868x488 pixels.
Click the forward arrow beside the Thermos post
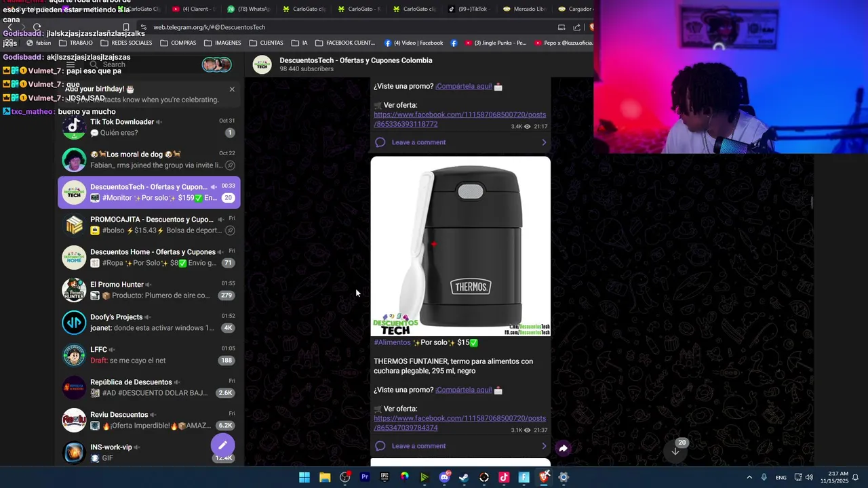563,448
